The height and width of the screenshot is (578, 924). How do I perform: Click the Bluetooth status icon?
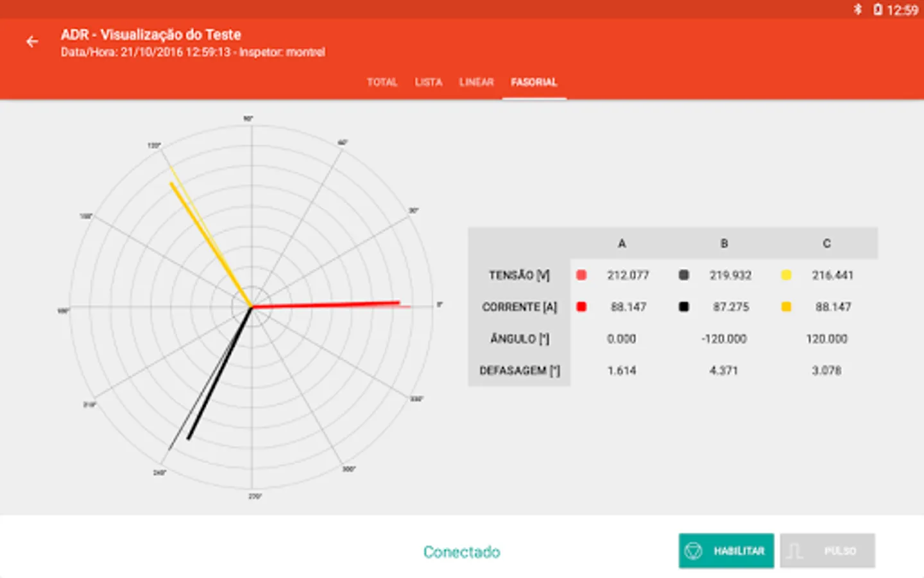(857, 9)
